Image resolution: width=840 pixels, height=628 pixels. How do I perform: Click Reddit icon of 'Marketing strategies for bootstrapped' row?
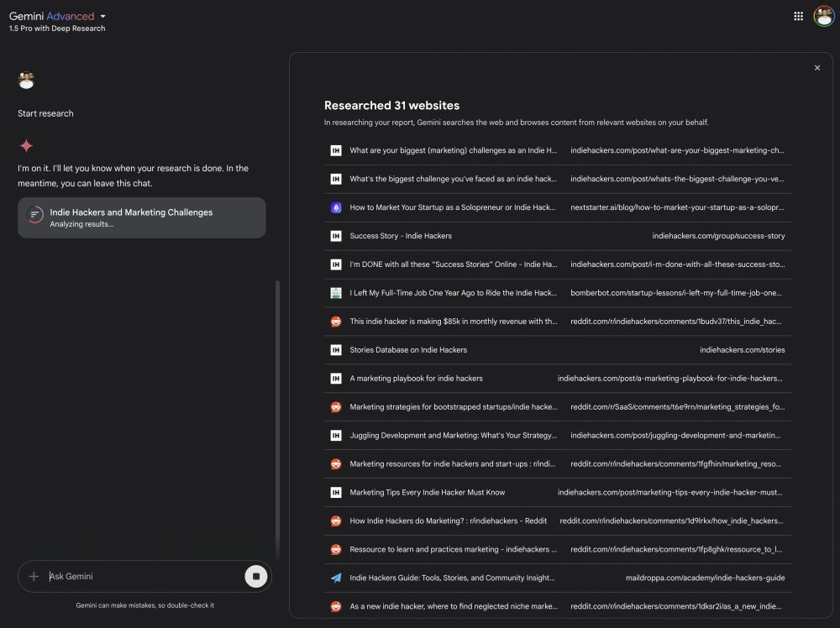(336, 407)
